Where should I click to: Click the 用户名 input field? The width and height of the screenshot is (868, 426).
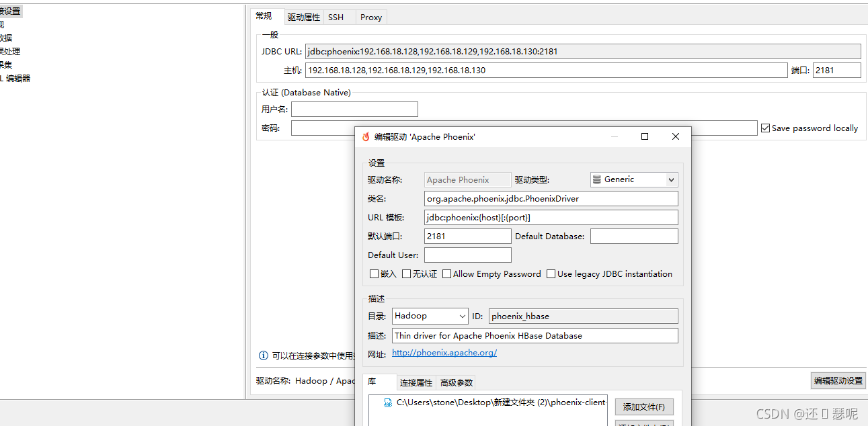tap(354, 109)
